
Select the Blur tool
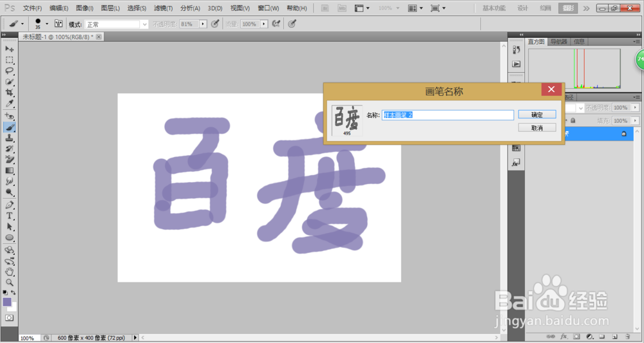tap(9, 181)
